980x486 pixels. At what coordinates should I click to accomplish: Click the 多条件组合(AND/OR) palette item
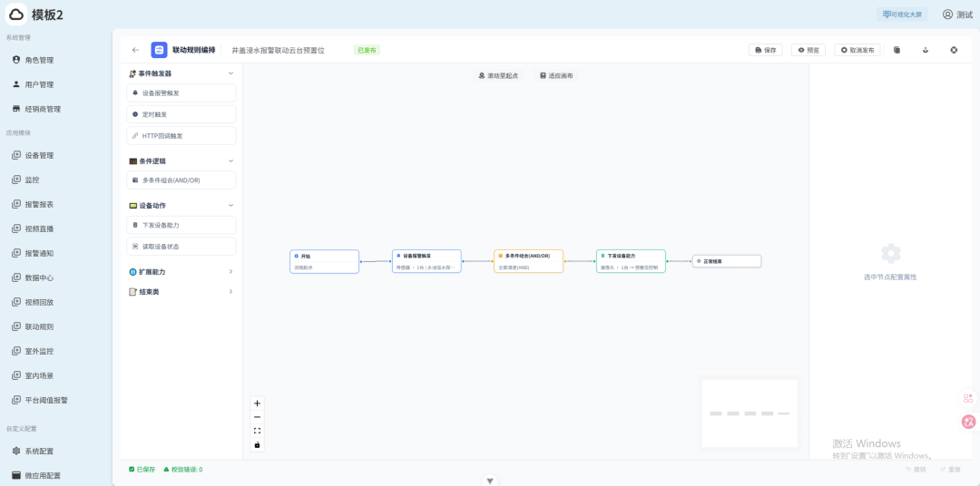pyautogui.click(x=181, y=180)
